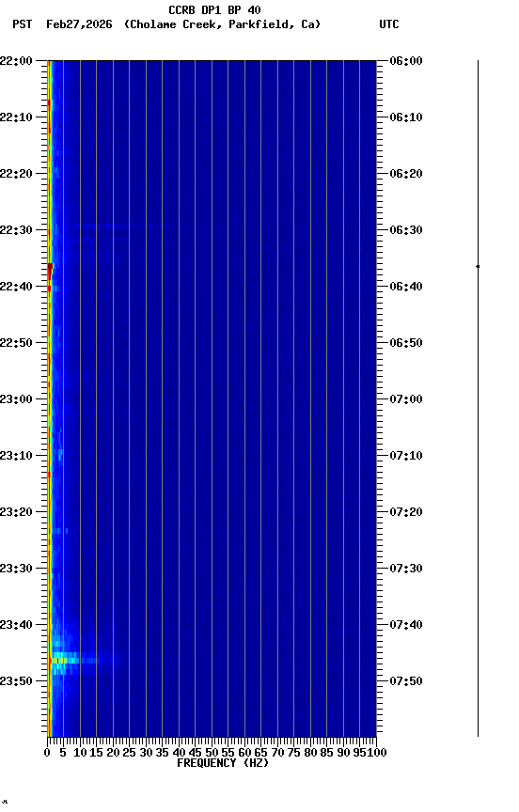This screenshot has width=519, height=812.
Task: Click the date text "Feb27,2026"
Action: pos(79,24)
